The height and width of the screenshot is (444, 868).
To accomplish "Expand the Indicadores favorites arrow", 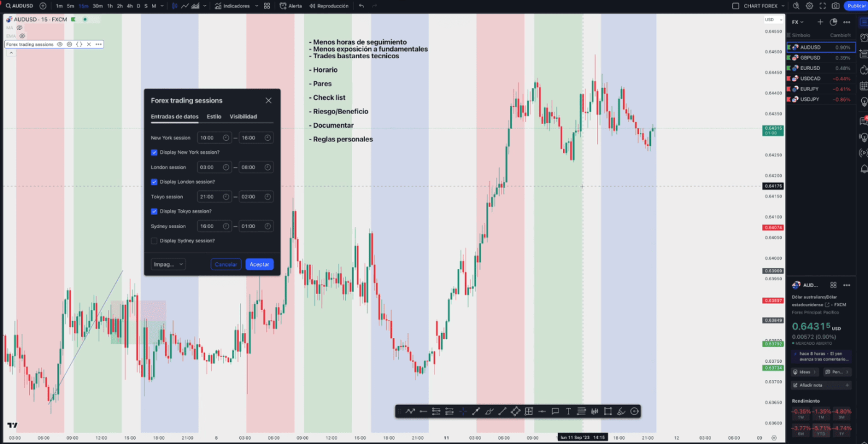I will tap(255, 6).
